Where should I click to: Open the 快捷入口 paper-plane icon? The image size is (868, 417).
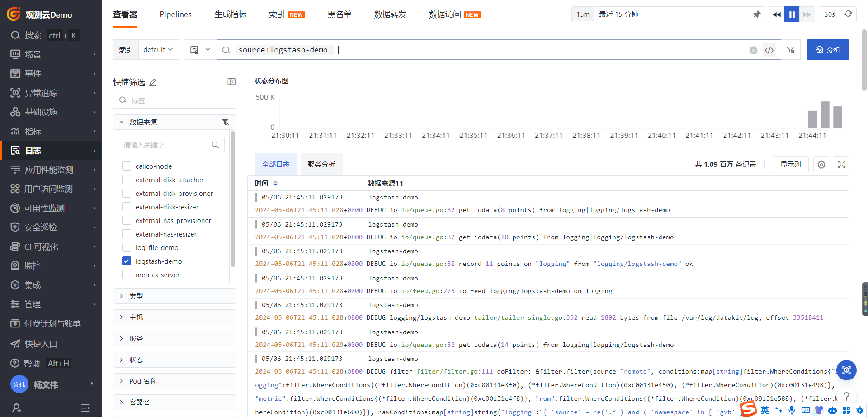click(15, 344)
